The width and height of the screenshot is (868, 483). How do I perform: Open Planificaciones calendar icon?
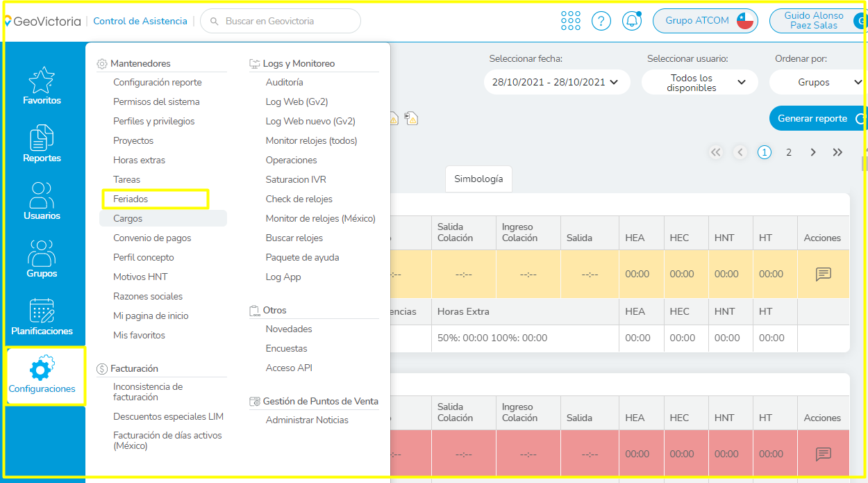[42, 311]
